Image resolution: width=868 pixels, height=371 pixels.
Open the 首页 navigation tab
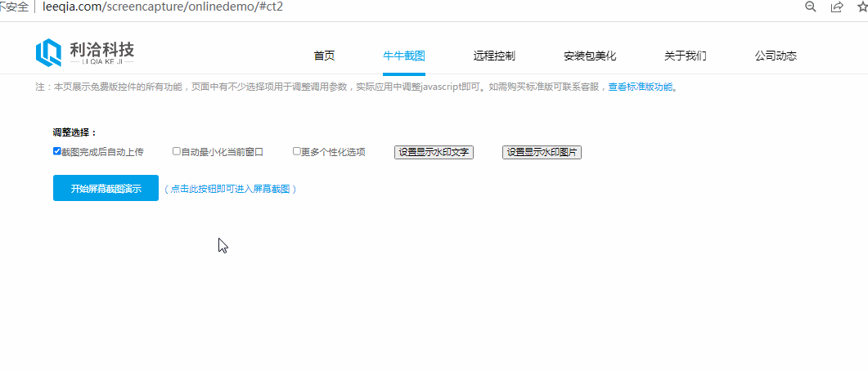(x=324, y=56)
